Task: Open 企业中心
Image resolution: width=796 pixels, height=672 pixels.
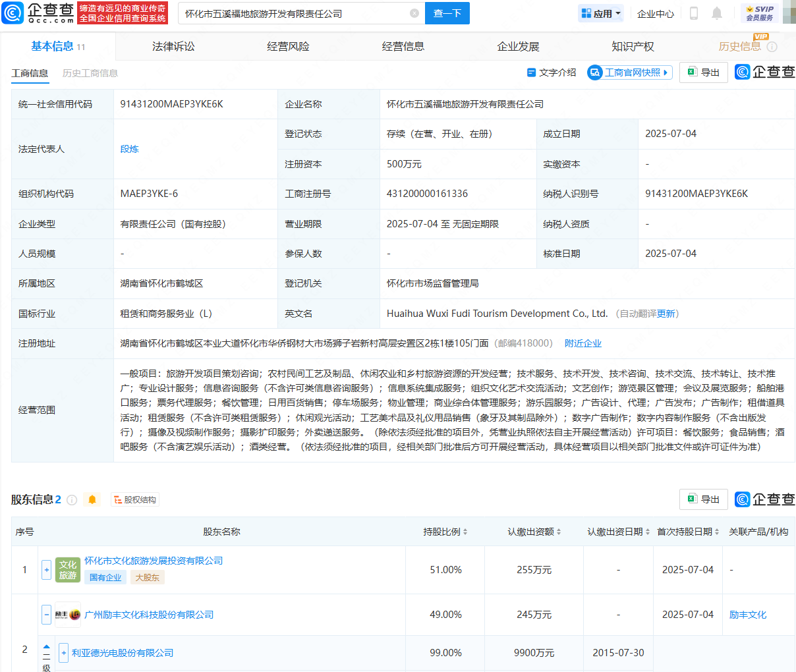Action: pyautogui.click(x=656, y=13)
